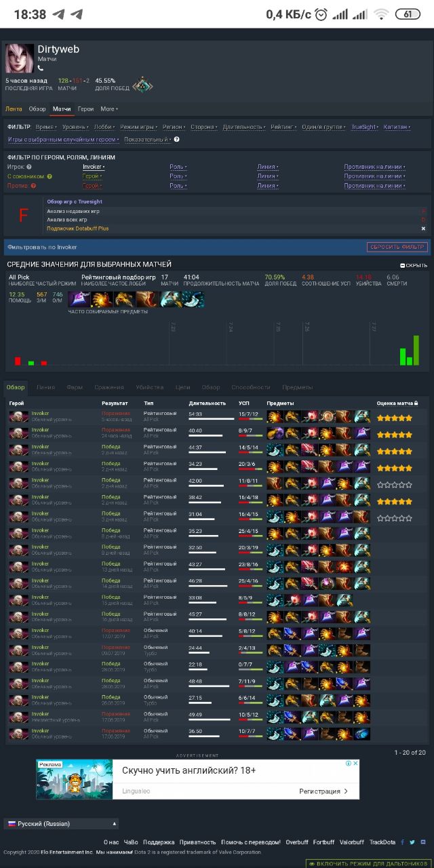The image size is (434, 868).
Task: Click the help icon next to Показательный
Action: 176,140
